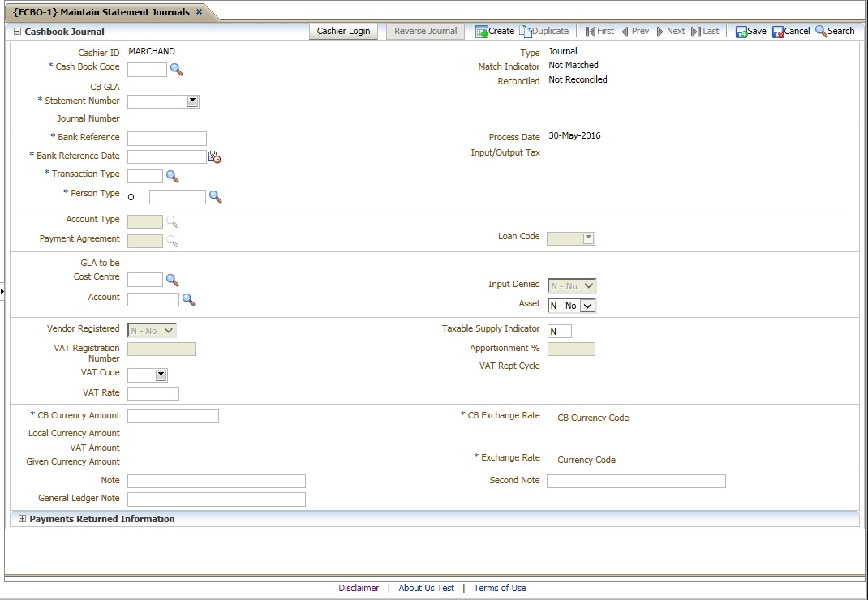Open Account lookup magnifier
The width and height of the screenshot is (868, 600).
(188, 299)
